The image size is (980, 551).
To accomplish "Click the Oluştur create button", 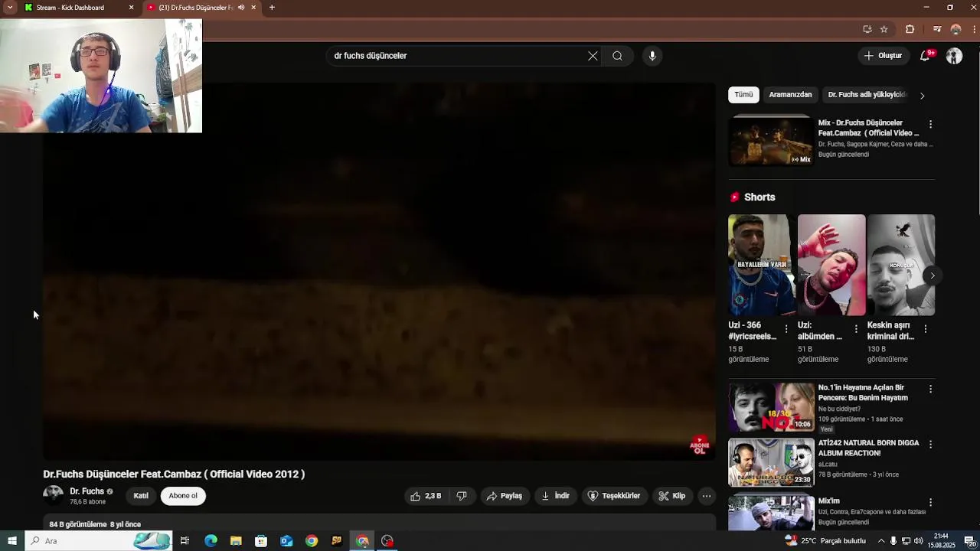I will (883, 56).
